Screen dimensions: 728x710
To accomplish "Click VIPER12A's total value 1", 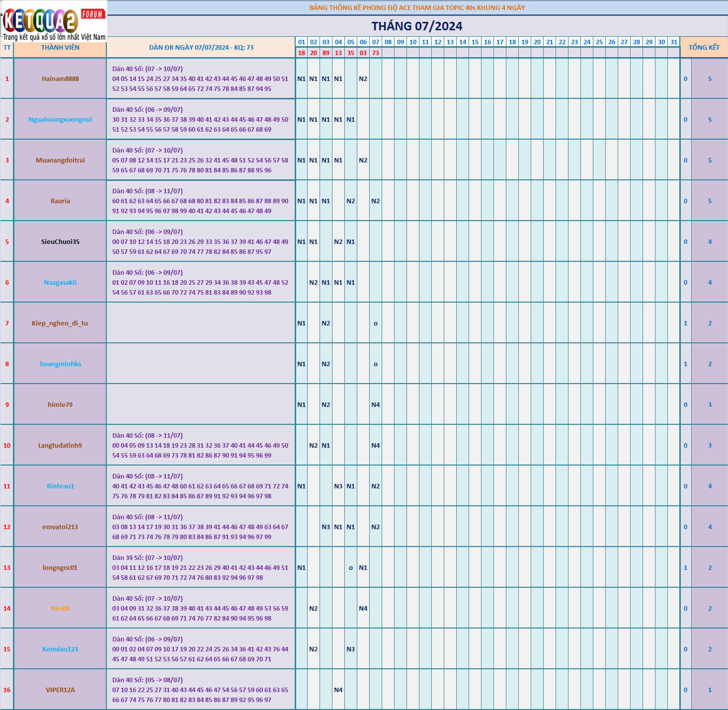I will [710, 690].
